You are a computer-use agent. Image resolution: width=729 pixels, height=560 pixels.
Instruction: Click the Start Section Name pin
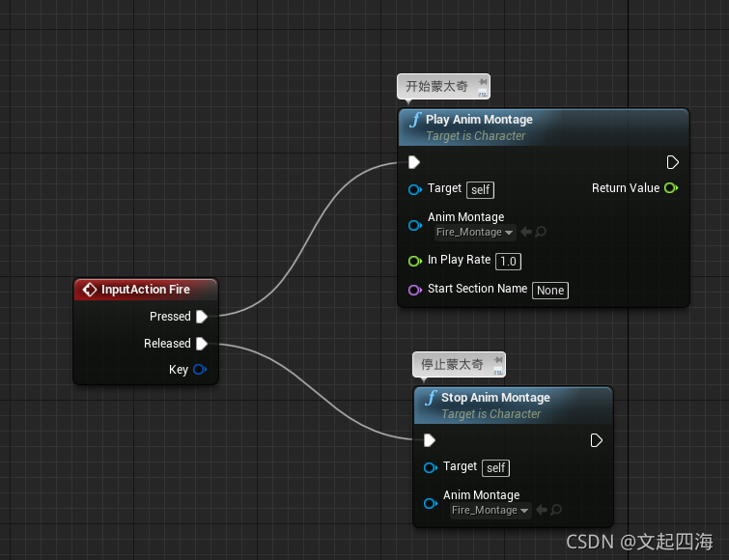(x=415, y=290)
